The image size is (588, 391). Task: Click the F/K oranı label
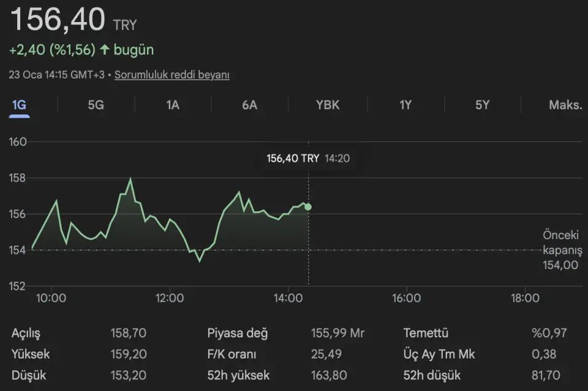coord(232,354)
